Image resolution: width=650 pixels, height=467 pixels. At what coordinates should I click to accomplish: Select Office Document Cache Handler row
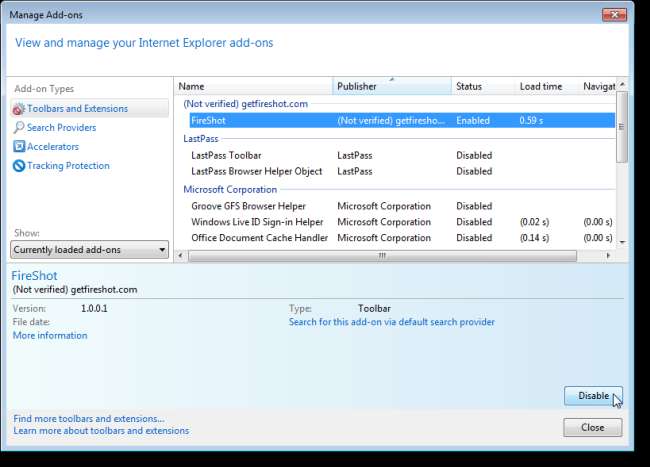(x=402, y=238)
